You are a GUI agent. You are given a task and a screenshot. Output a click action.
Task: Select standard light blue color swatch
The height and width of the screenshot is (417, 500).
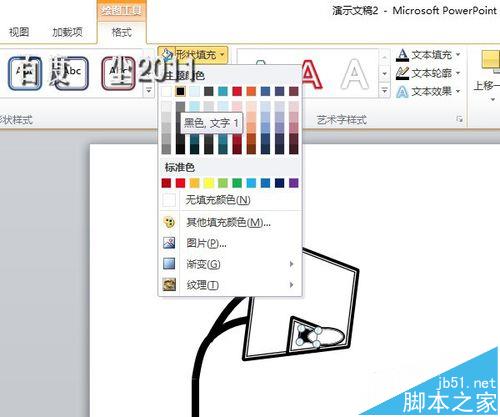click(251, 183)
